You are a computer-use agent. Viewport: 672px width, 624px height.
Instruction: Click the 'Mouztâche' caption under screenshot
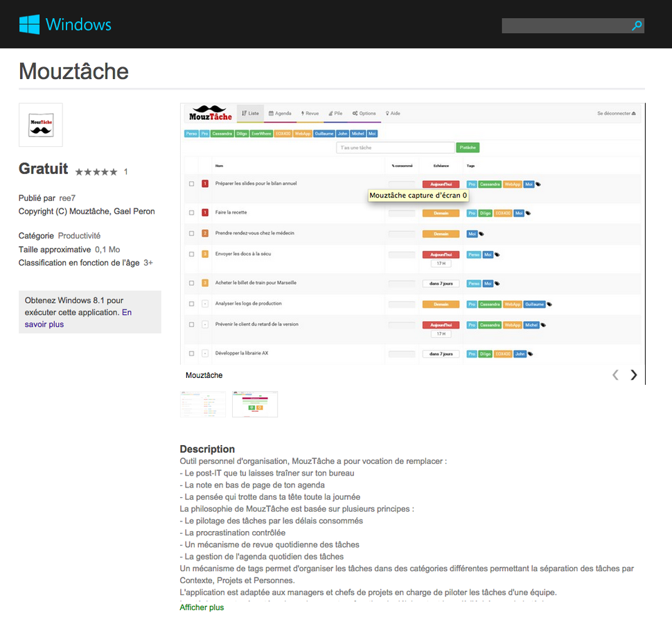(204, 375)
